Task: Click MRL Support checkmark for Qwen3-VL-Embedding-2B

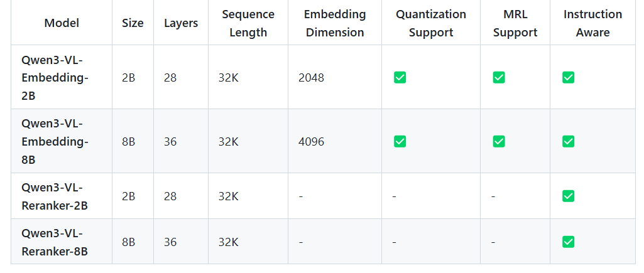Action: coord(499,77)
